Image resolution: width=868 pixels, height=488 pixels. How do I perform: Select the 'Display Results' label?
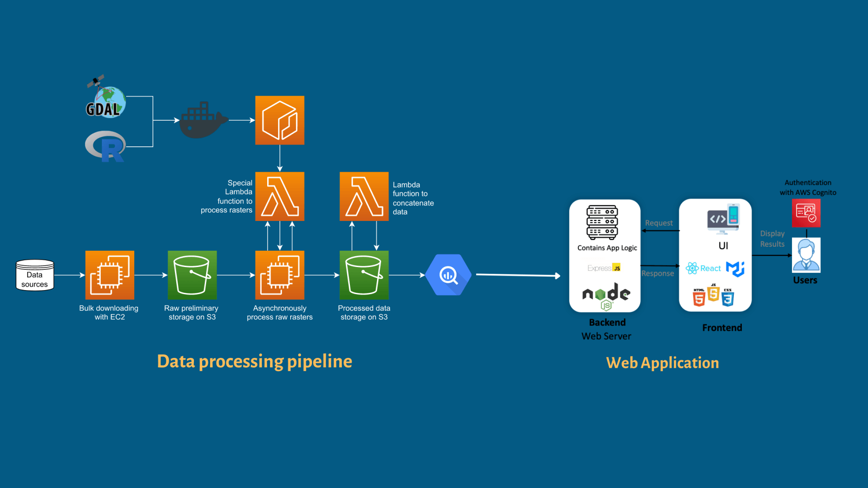pyautogui.click(x=772, y=239)
